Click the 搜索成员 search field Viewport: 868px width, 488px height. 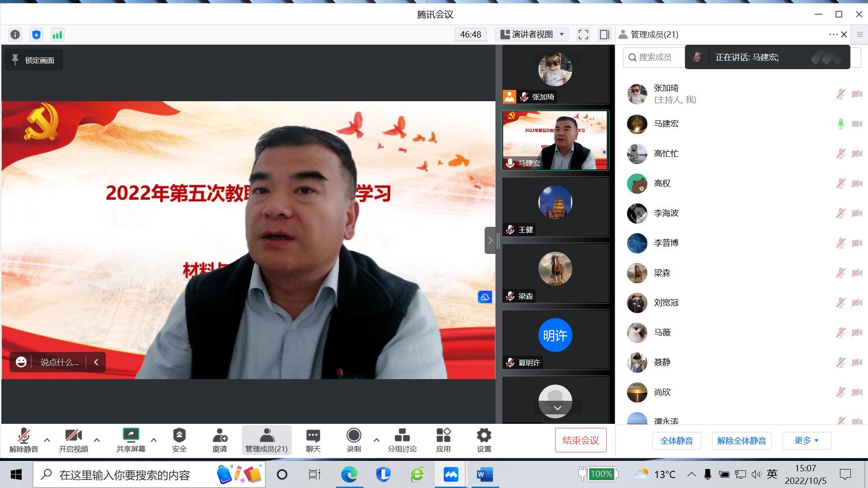click(655, 57)
